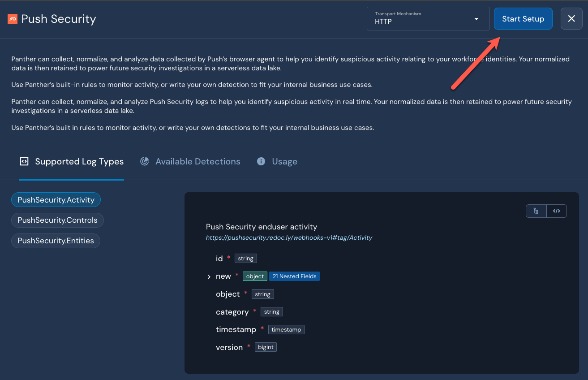The image size is (588, 380).
Task: Open the Transport Mechanism dropdown
Action: coord(428,19)
